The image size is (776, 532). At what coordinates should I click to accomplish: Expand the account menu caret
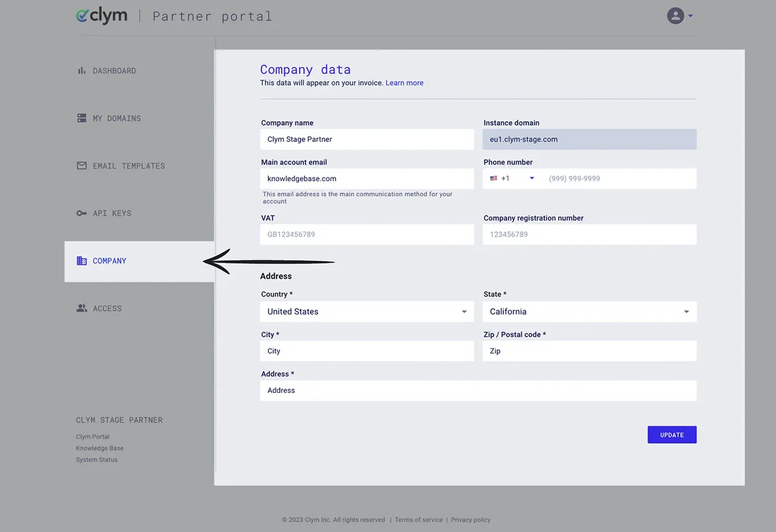click(690, 16)
